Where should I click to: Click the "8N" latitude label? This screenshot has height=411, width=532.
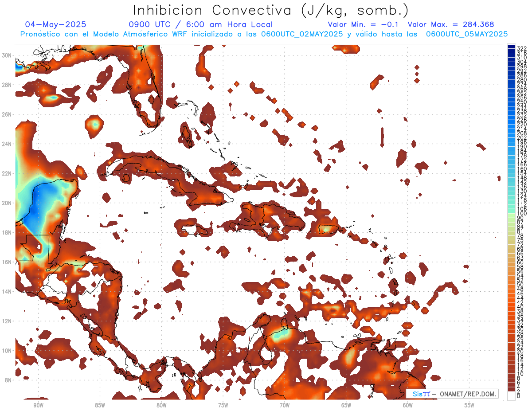pyautogui.click(x=8, y=380)
